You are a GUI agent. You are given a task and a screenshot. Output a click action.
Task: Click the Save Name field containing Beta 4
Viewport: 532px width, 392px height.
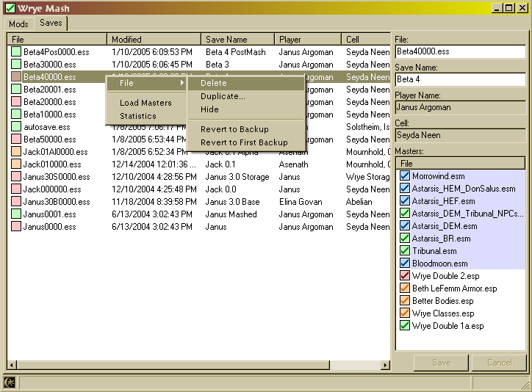pyautogui.click(x=461, y=79)
